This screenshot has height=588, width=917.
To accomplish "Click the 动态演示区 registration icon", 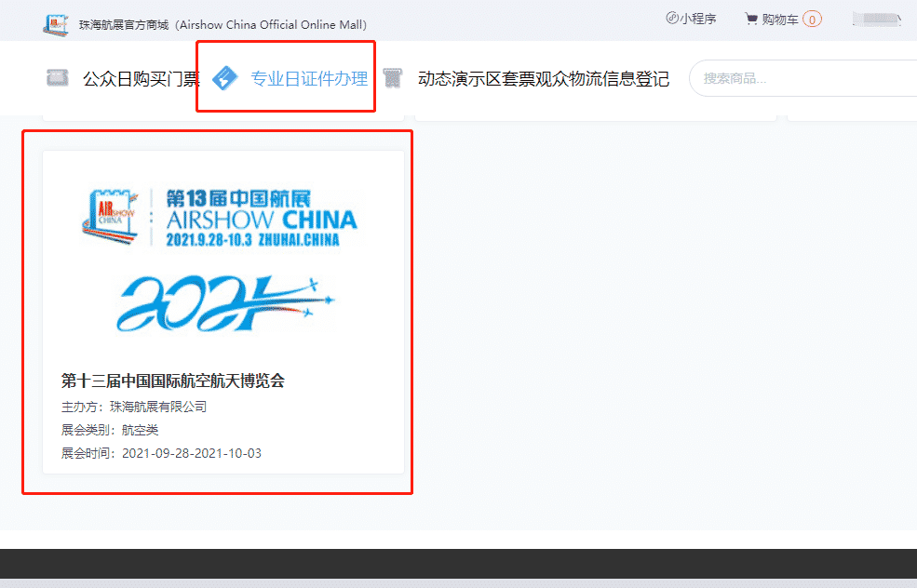I will tap(393, 78).
